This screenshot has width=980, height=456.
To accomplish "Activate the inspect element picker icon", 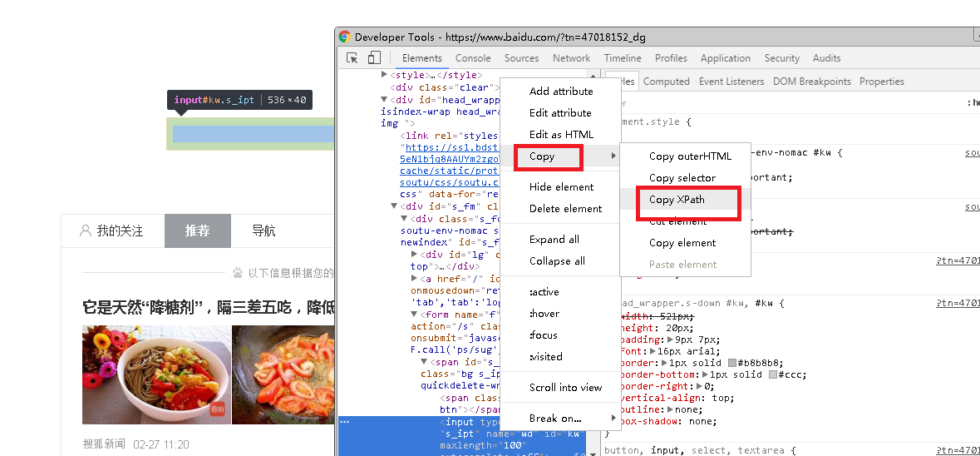I will click(352, 58).
